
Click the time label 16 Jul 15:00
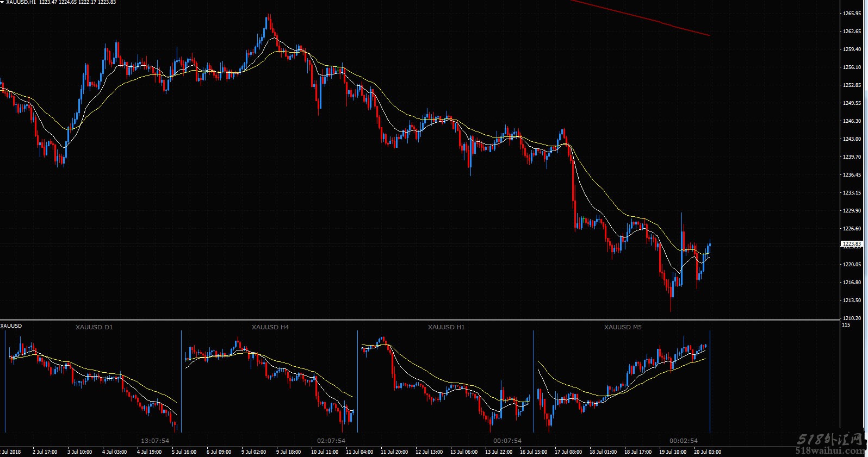533,452
